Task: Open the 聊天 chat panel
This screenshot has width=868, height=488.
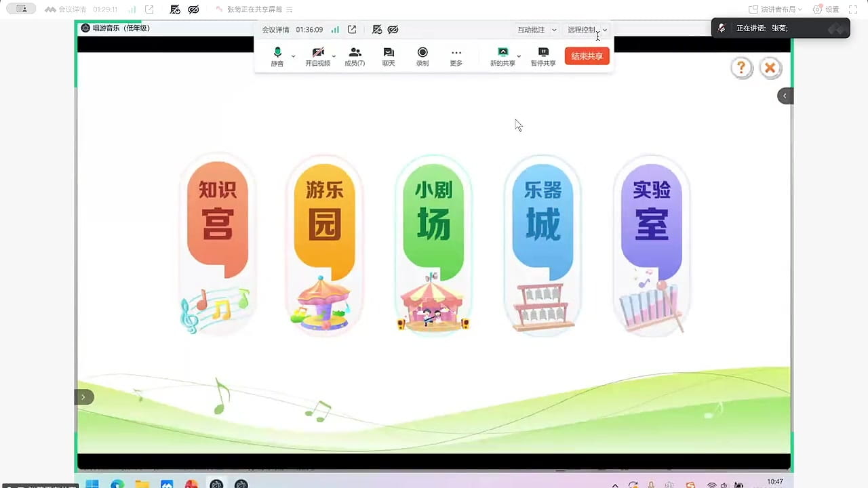Action: [x=389, y=57]
